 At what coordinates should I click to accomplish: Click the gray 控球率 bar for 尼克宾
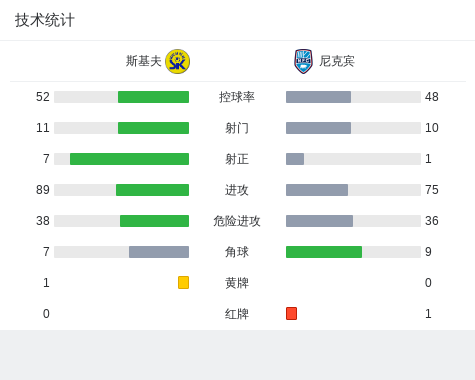pos(318,97)
